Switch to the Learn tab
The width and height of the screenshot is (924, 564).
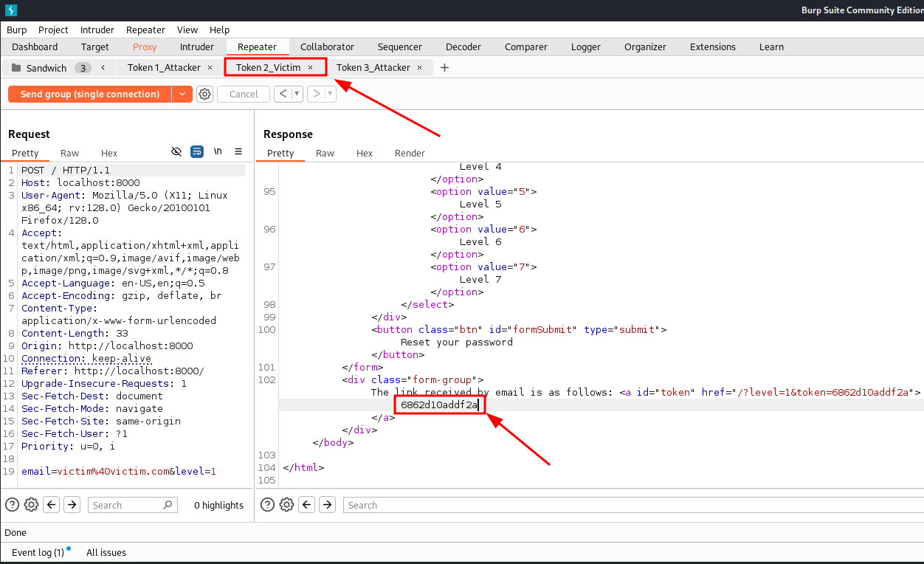click(x=771, y=47)
